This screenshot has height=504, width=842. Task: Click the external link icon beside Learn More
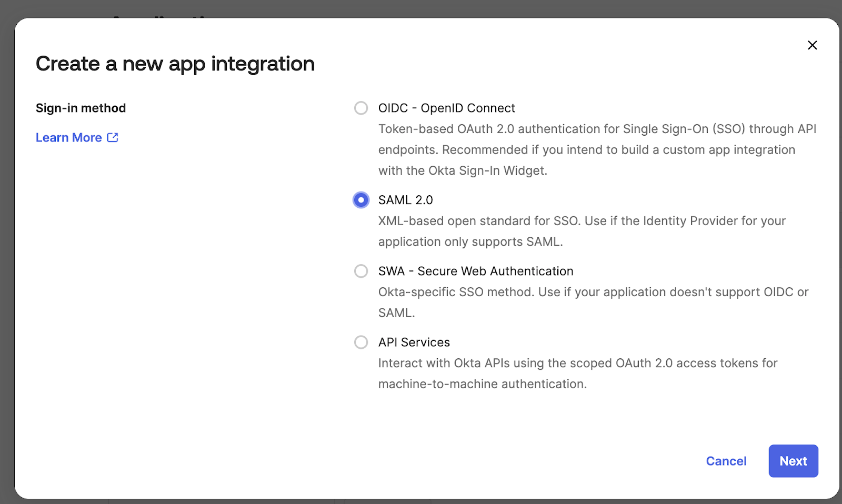point(113,137)
